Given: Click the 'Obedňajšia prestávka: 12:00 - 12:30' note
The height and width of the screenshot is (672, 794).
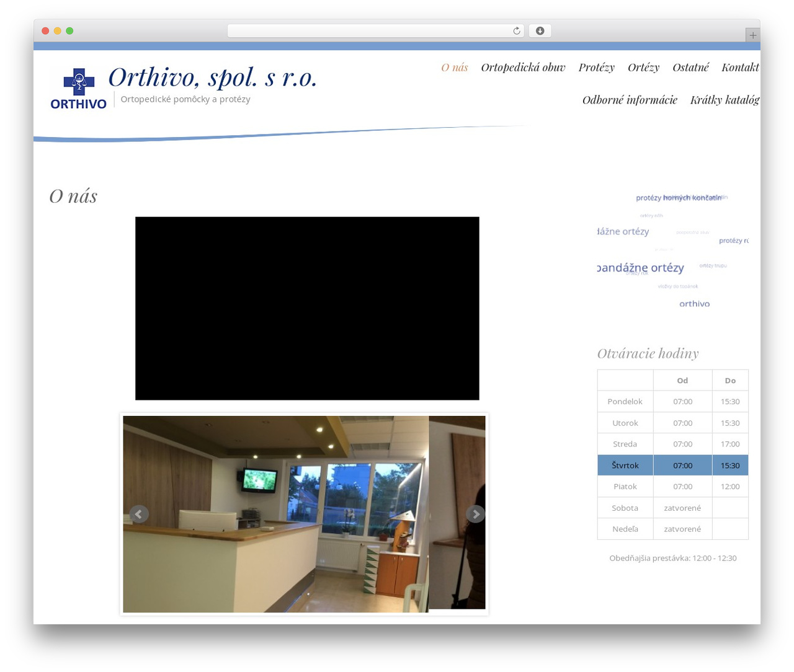Looking at the screenshot, I should tap(673, 558).
